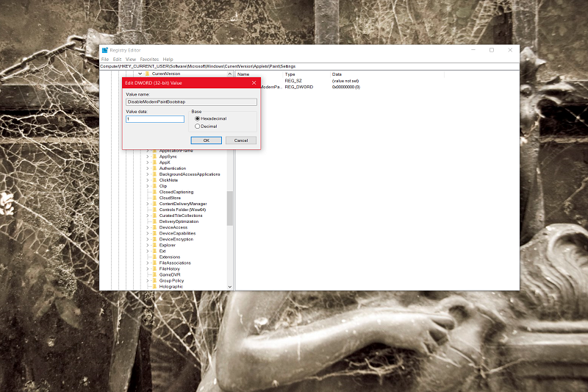The height and width of the screenshot is (392, 588).
Task: Expand the DeviceAccess tree node
Action: pos(148,227)
